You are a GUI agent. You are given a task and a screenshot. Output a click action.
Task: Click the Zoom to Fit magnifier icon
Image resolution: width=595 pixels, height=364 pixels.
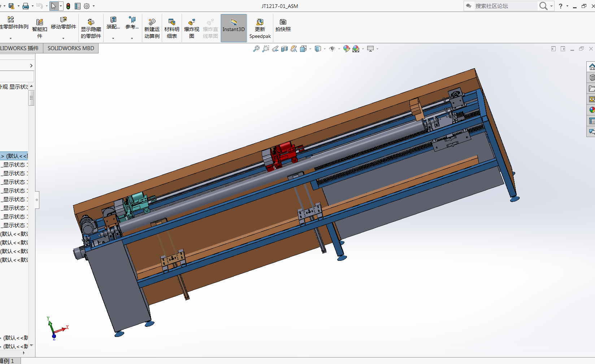(256, 49)
